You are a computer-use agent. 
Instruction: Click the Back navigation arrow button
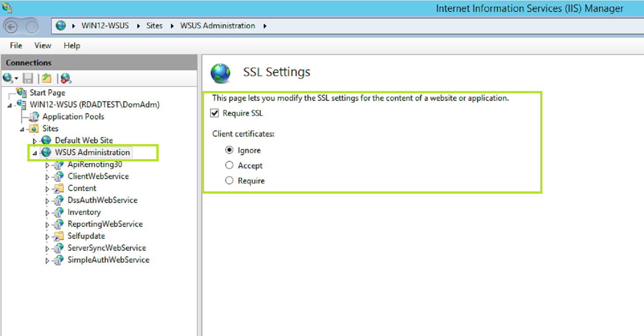(11, 27)
